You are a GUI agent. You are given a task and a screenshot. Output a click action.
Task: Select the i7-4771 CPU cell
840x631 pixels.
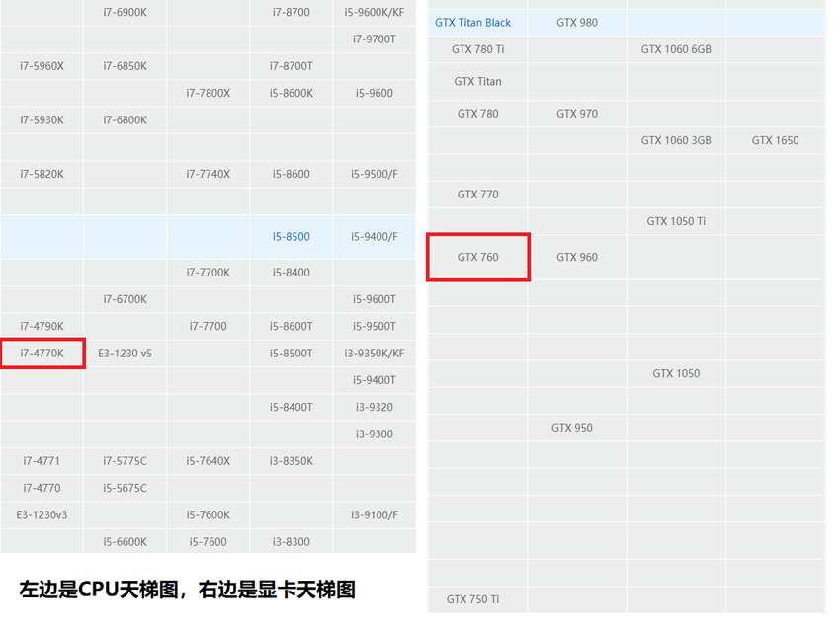pyautogui.click(x=42, y=461)
